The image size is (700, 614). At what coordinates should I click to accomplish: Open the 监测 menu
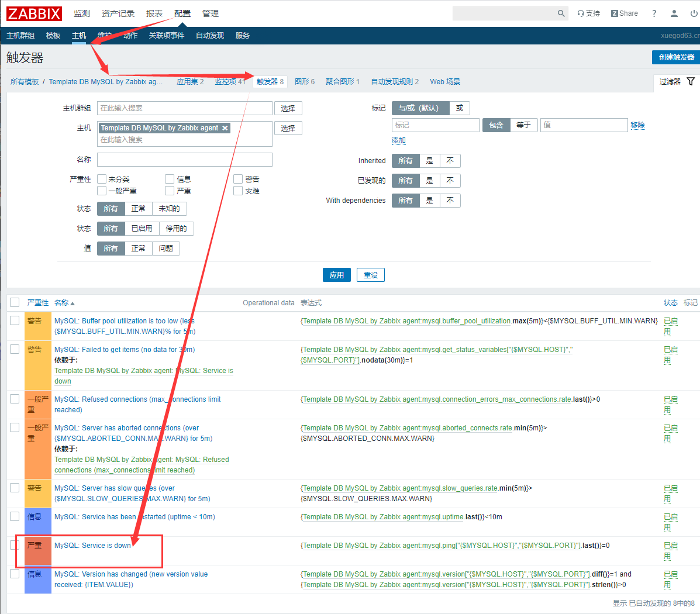82,13
